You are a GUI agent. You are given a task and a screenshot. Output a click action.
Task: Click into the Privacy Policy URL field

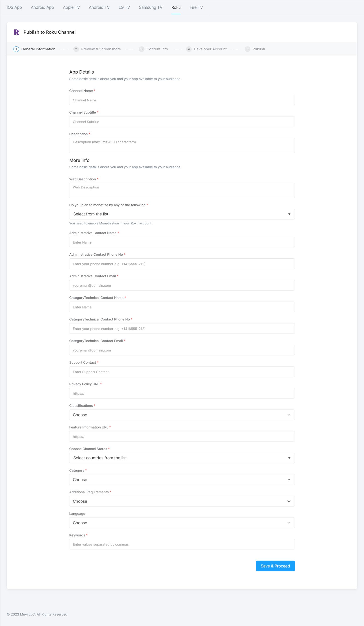[182, 393]
